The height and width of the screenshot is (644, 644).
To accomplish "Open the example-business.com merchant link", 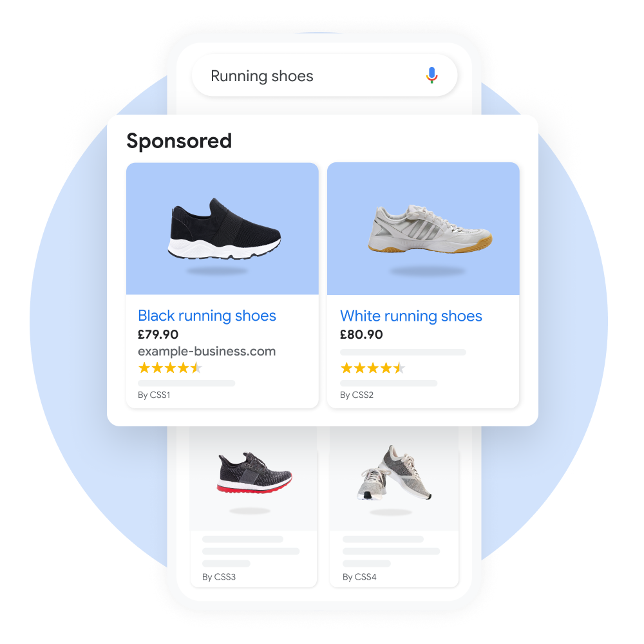I will click(x=207, y=352).
